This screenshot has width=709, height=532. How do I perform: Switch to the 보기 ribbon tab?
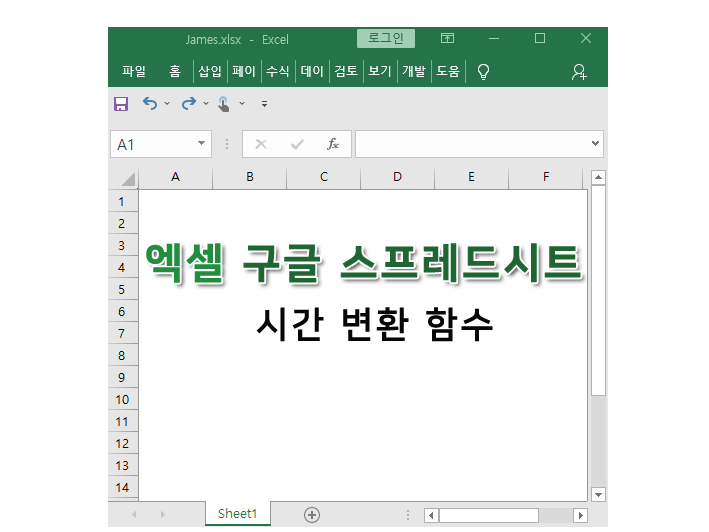(x=380, y=71)
